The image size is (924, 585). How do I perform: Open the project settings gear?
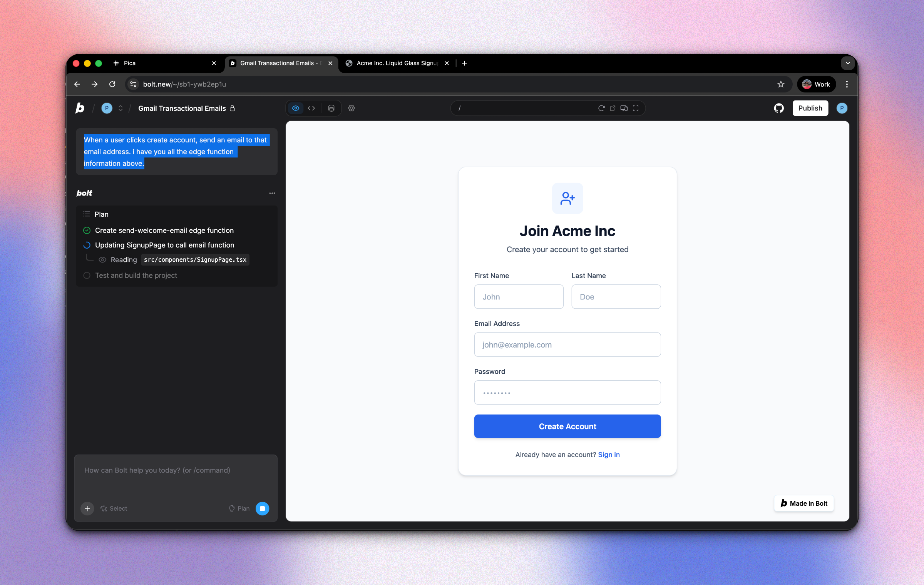[x=351, y=108]
